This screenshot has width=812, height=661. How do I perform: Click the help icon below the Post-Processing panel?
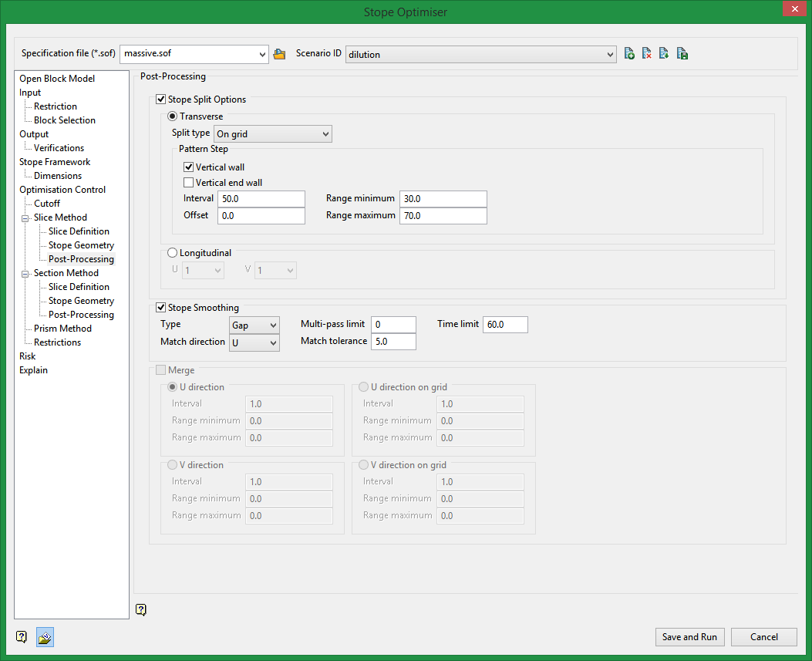coord(140,610)
